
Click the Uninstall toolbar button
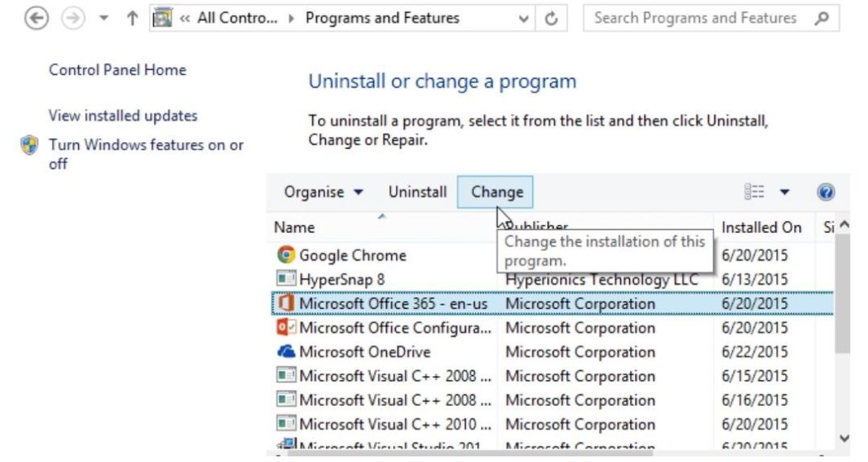pos(417,192)
